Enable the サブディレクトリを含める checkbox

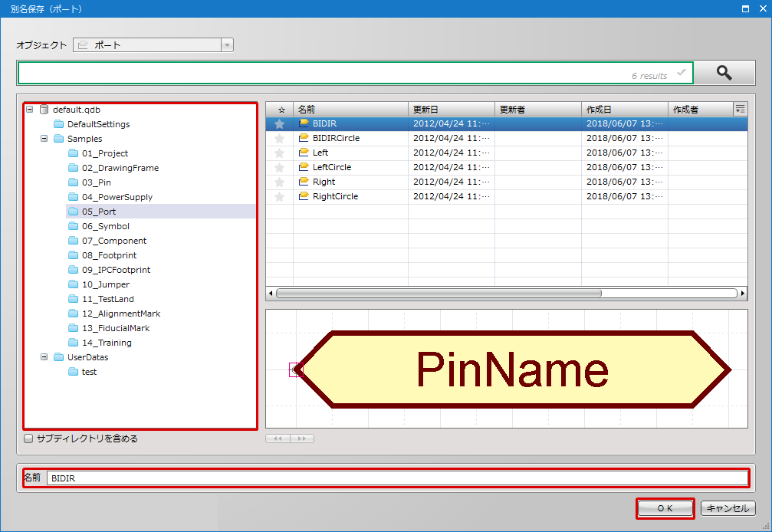point(28,439)
